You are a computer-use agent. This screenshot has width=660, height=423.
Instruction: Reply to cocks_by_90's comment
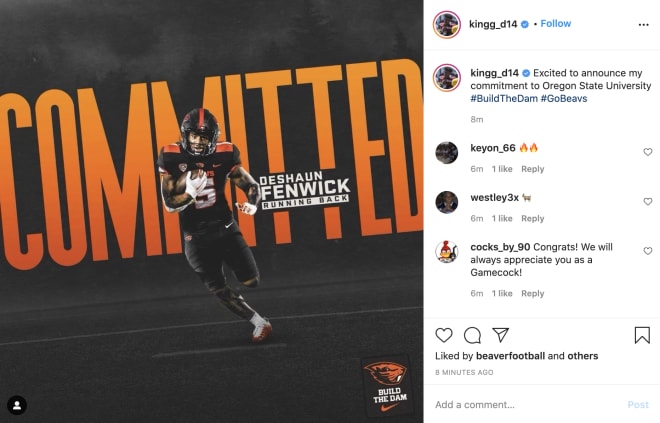click(x=532, y=293)
